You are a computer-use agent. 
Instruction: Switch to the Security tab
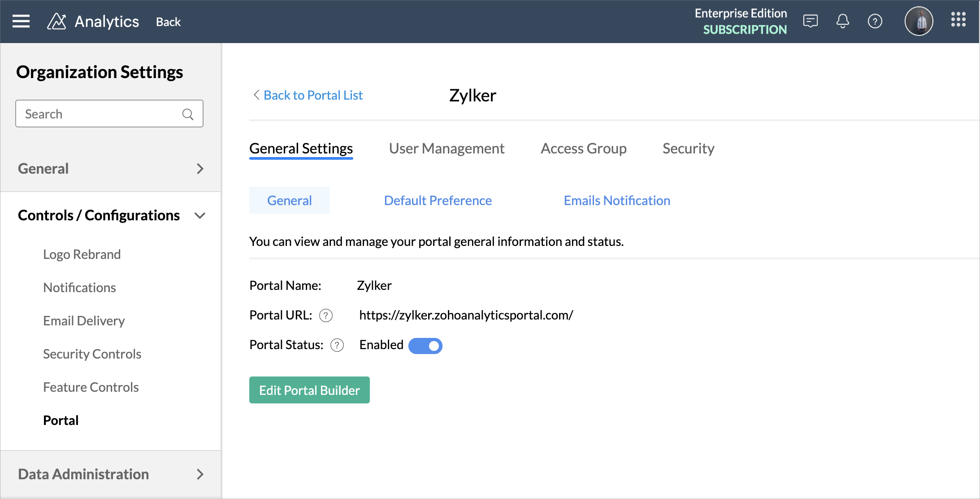[x=689, y=149]
